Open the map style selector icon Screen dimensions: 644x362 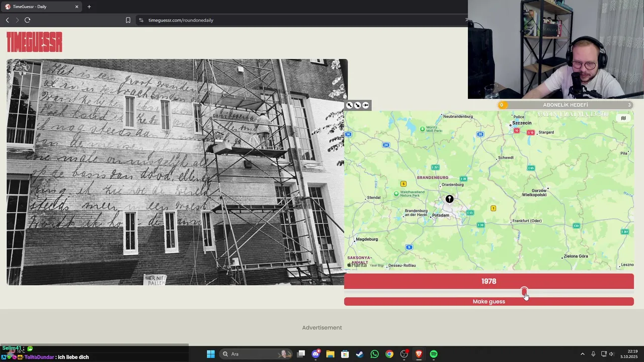pos(623,118)
